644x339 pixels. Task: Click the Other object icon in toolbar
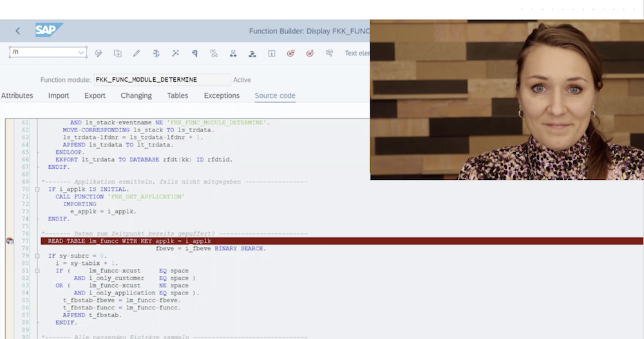[x=117, y=53]
